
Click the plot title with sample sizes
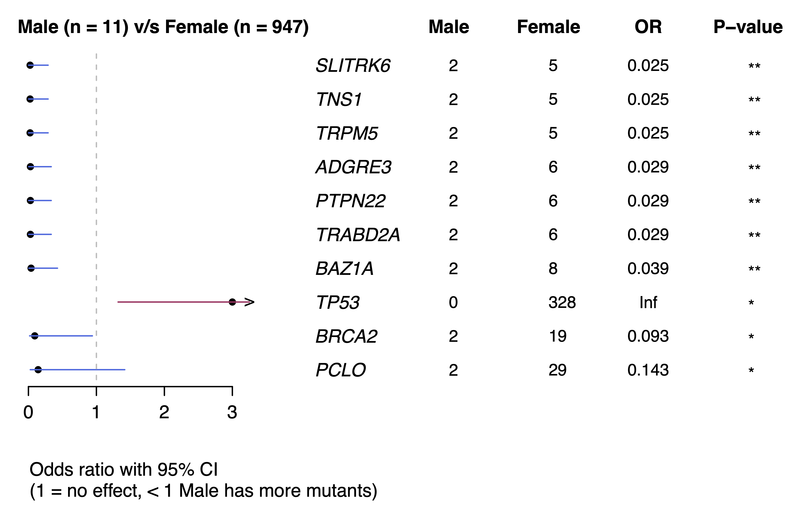coord(163,27)
